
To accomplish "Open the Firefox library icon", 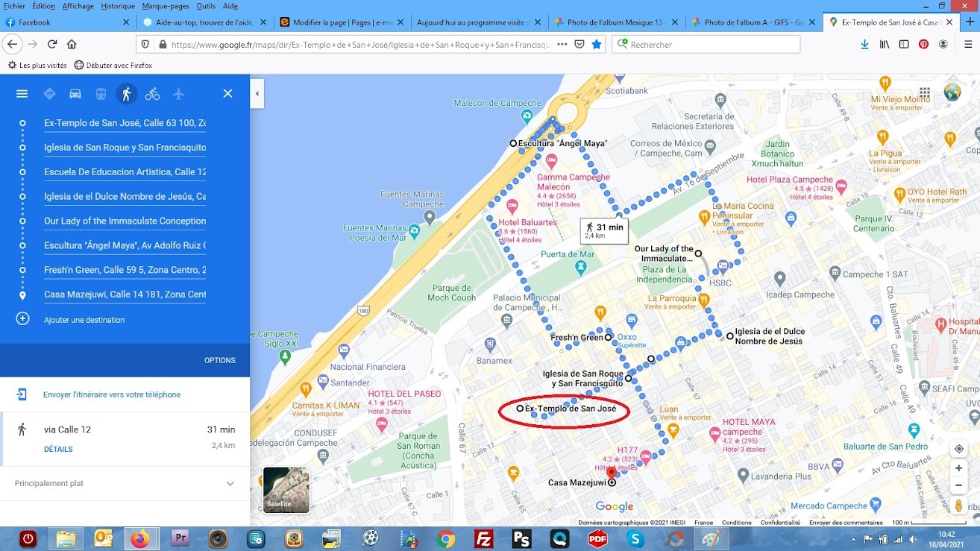I will point(885,44).
